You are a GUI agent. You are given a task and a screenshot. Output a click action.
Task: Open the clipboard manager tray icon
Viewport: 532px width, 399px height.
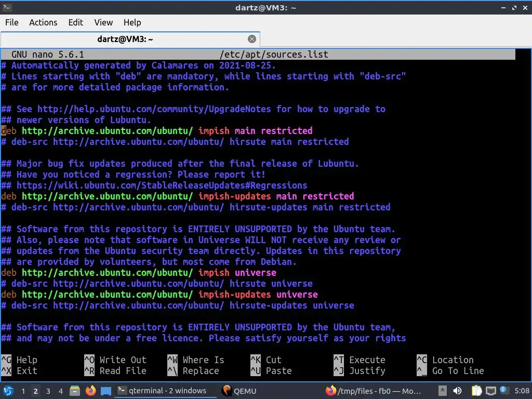point(477,391)
